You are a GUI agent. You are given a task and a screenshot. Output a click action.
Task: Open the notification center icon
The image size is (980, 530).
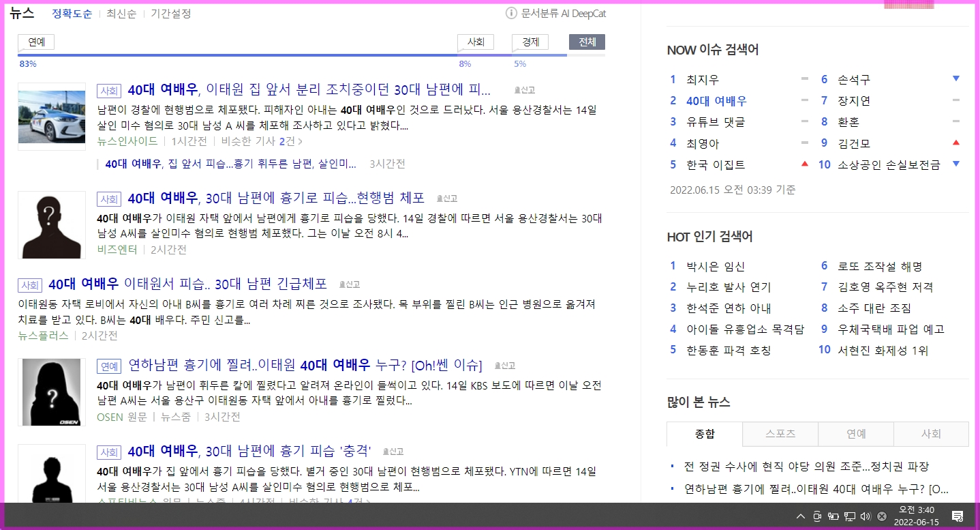point(957,516)
